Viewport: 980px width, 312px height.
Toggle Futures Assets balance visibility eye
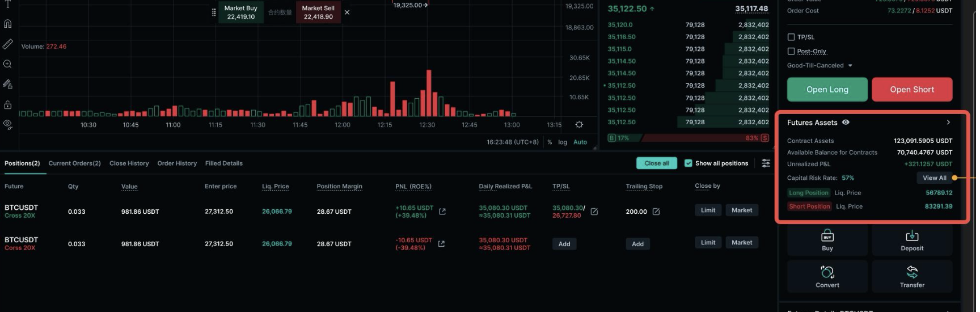pos(846,123)
